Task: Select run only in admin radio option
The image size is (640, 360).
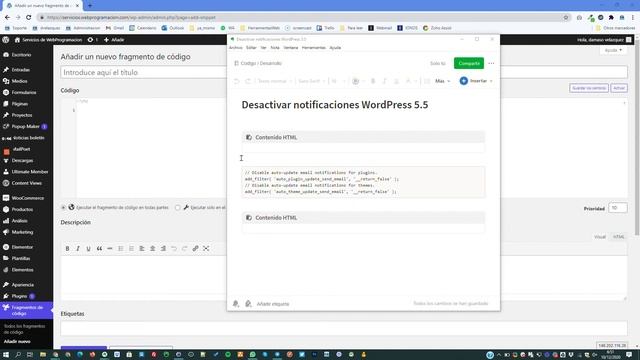Action: point(178,208)
